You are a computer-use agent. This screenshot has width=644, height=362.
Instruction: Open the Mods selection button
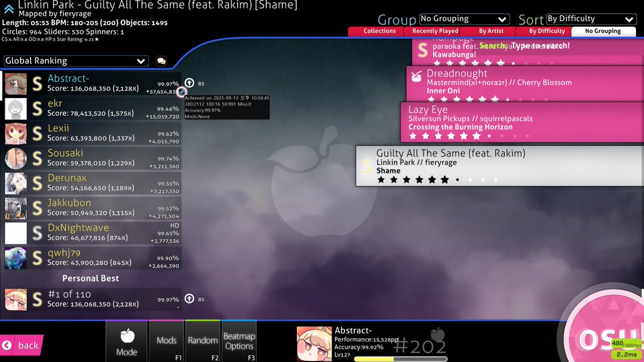[x=166, y=341]
